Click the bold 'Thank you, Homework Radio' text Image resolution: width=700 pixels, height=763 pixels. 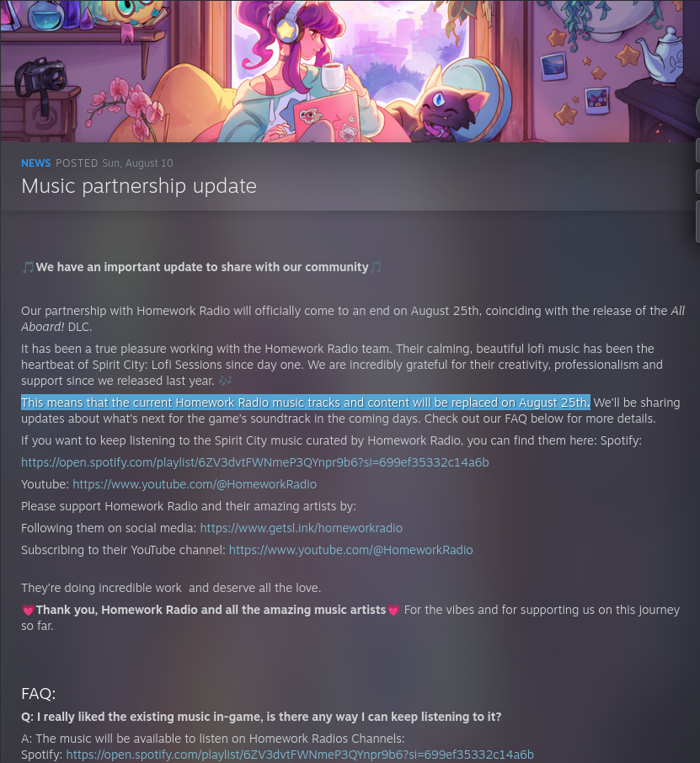pos(211,610)
